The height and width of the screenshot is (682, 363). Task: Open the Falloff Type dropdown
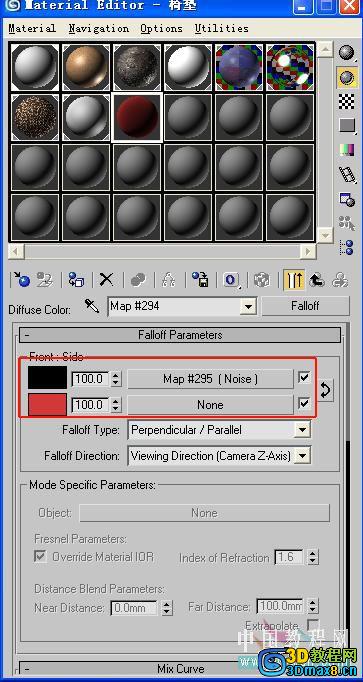302,430
